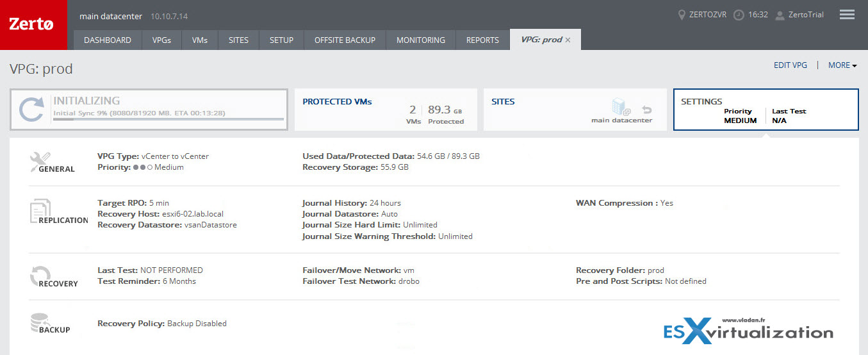Expand the MORE dropdown
Viewport: 868px width, 355px height.
tap(842, 65)
